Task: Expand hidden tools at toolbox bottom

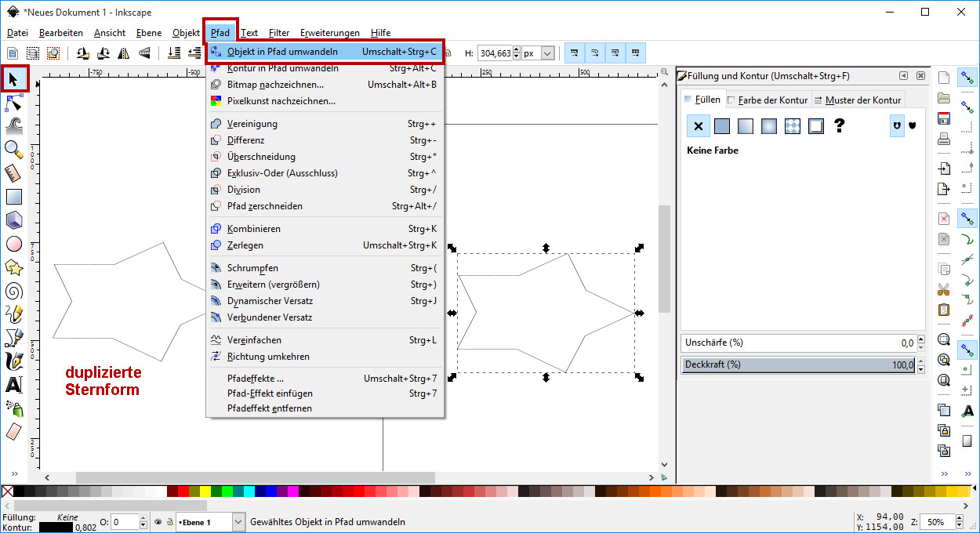Action: 13,473
